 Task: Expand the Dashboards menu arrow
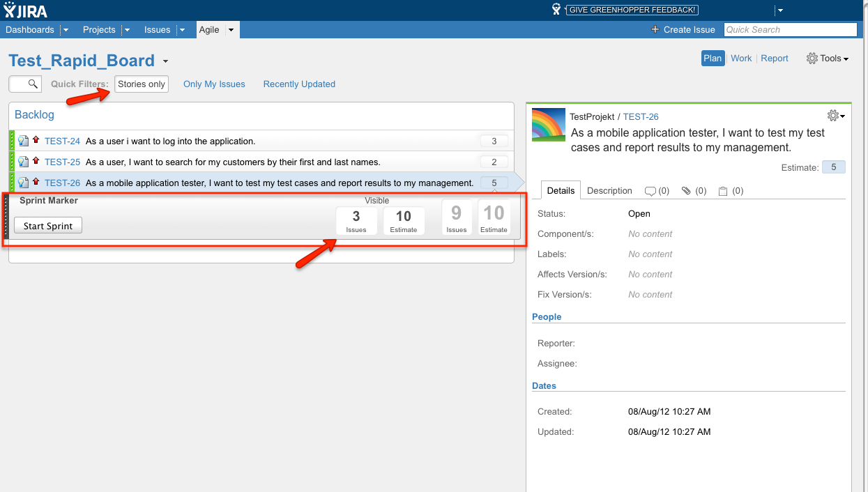(66, 30)
